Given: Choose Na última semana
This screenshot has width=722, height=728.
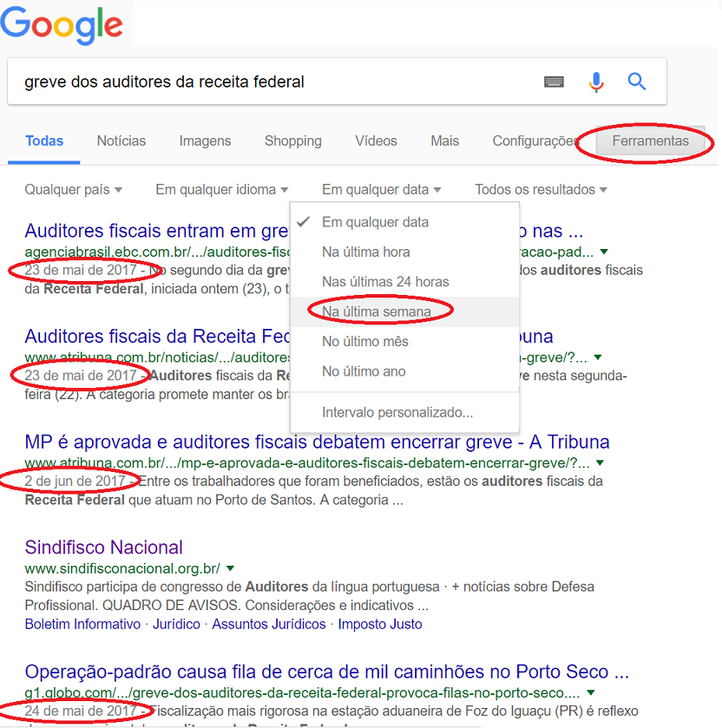Looking at the screenshot, I should click(x=404, y=312).
